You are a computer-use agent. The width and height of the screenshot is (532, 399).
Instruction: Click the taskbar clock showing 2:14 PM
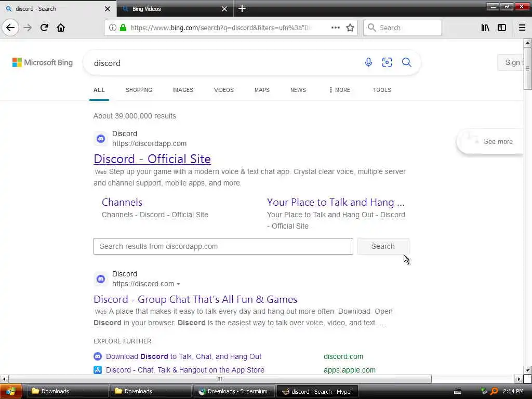(513, 391)
